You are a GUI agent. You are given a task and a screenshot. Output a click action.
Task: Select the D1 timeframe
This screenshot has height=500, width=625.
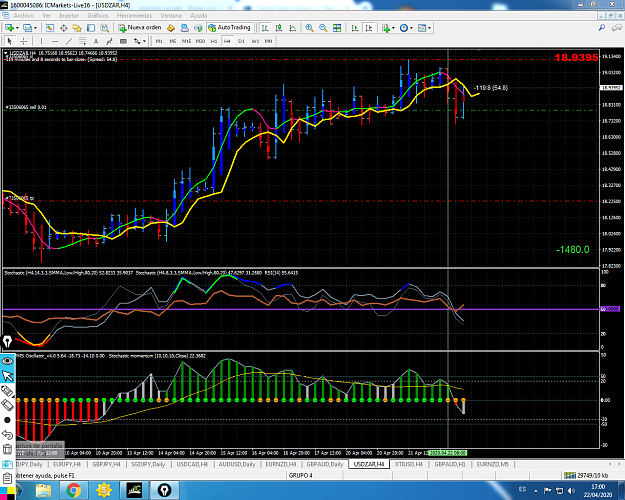[241, 41]
